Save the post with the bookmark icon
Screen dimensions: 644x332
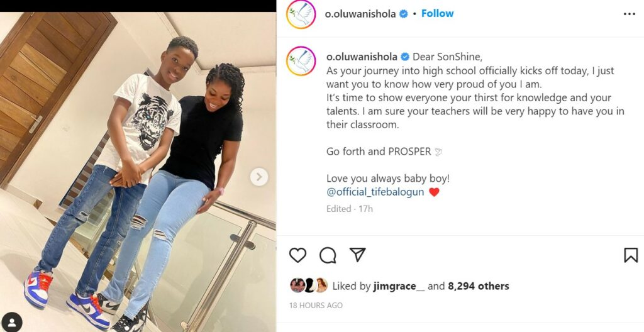pos(631,255)
